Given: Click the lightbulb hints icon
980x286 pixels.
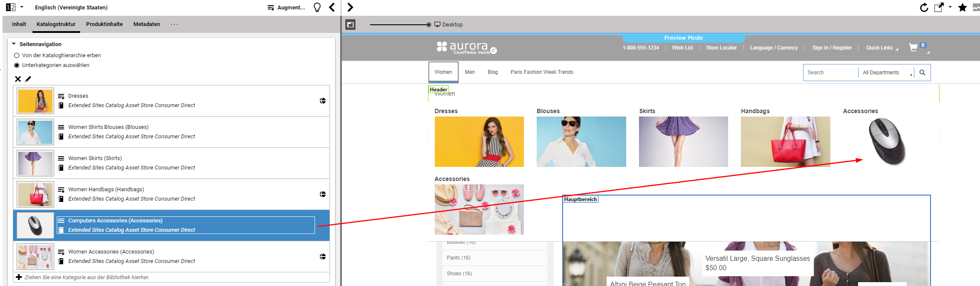Looking at the screenshot, I should tap(317, 7).
